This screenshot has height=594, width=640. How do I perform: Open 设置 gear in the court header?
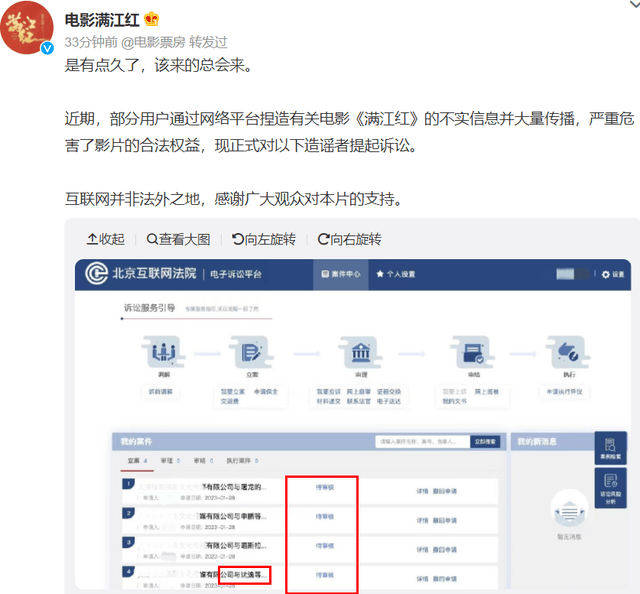coord(613,274)
